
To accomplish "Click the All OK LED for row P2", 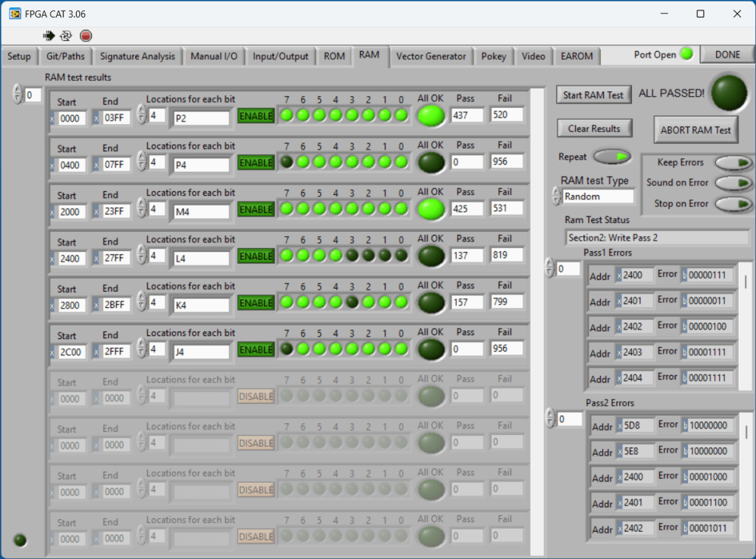I will click(x=431, y=116).
